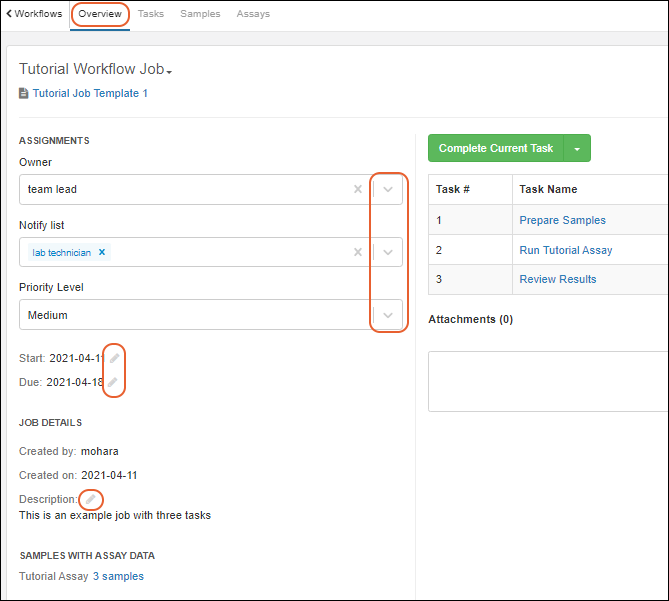Clear the Notify list with X icon

[358, 252]
